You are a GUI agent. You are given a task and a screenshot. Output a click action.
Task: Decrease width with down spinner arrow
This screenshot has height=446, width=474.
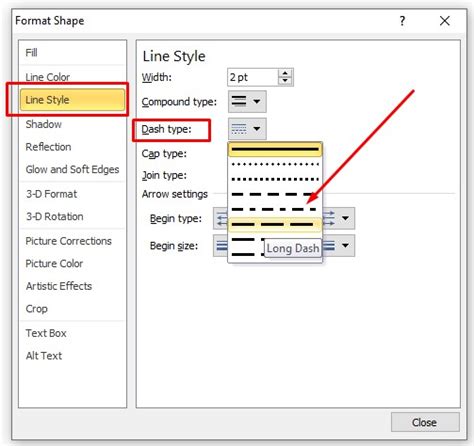tap(285, 81)
